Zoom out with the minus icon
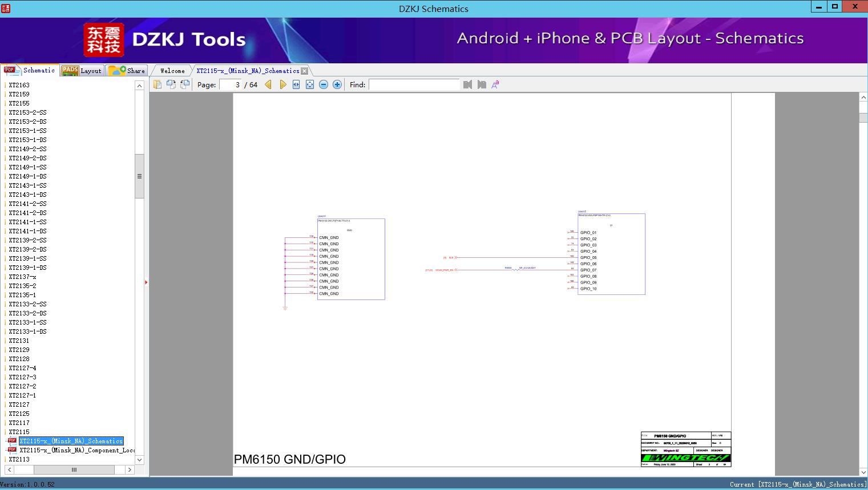This screenshot has width=868, height=490. (324, 84)
